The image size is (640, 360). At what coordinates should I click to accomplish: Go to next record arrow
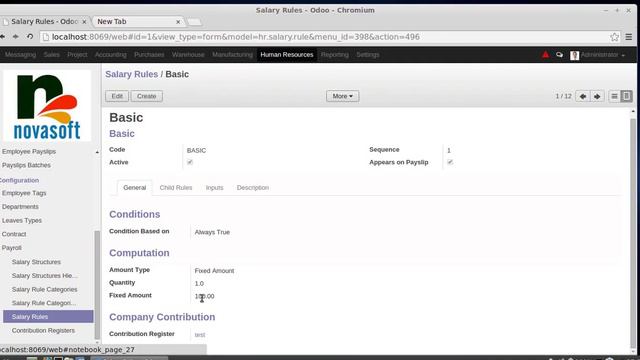point(597,96)
